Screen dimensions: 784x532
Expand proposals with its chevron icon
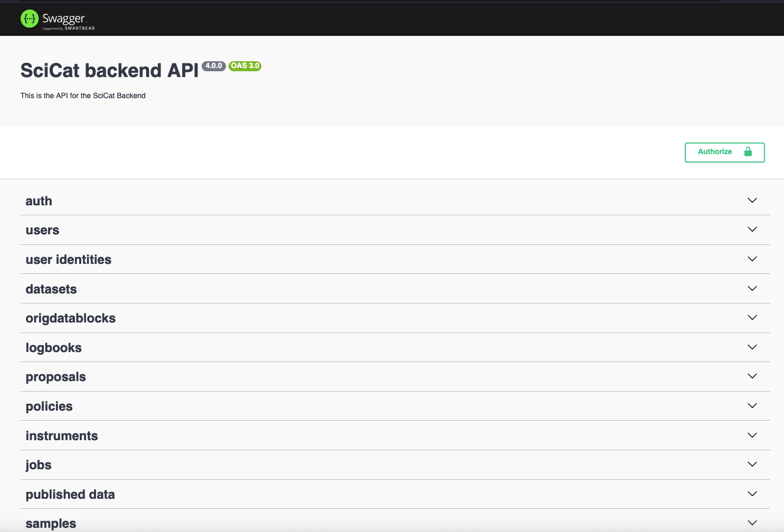(752, 376)
